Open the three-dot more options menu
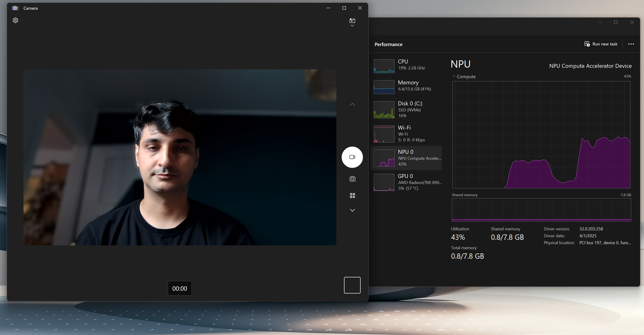This screenshot has height=335, width=644. tap(631, 44)
